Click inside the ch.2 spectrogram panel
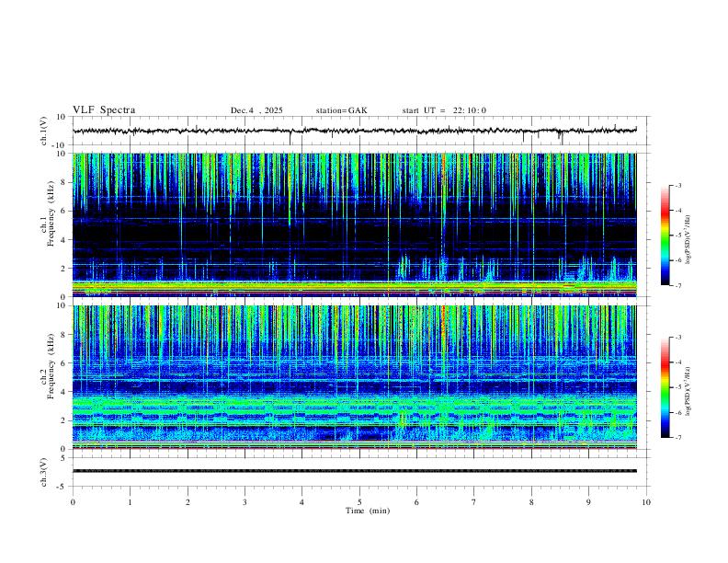Screen dimensions: 728x563 [355, 377]
